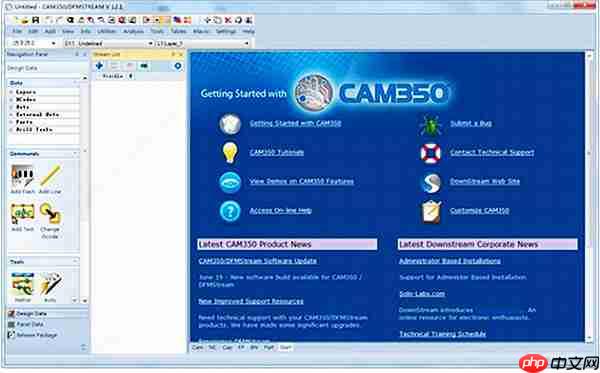This screenshot has width=600, height=373.
Task: Close the Navigation Pane
Action: [84, 55]
